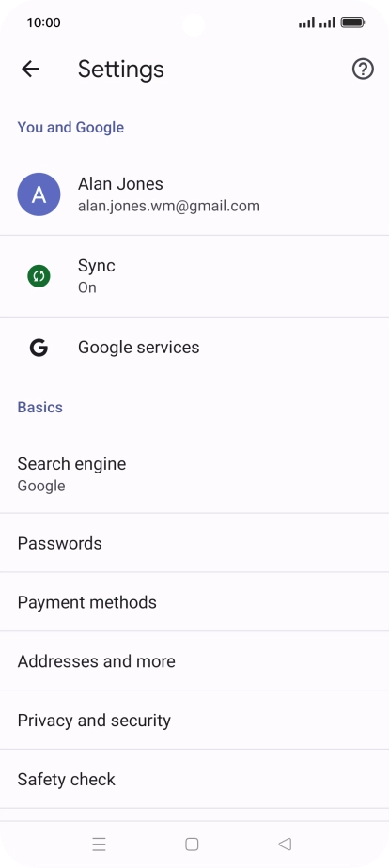Tap the green Sync status icon
This screenshot has height=868, width=389.
[x=39, y=276]
